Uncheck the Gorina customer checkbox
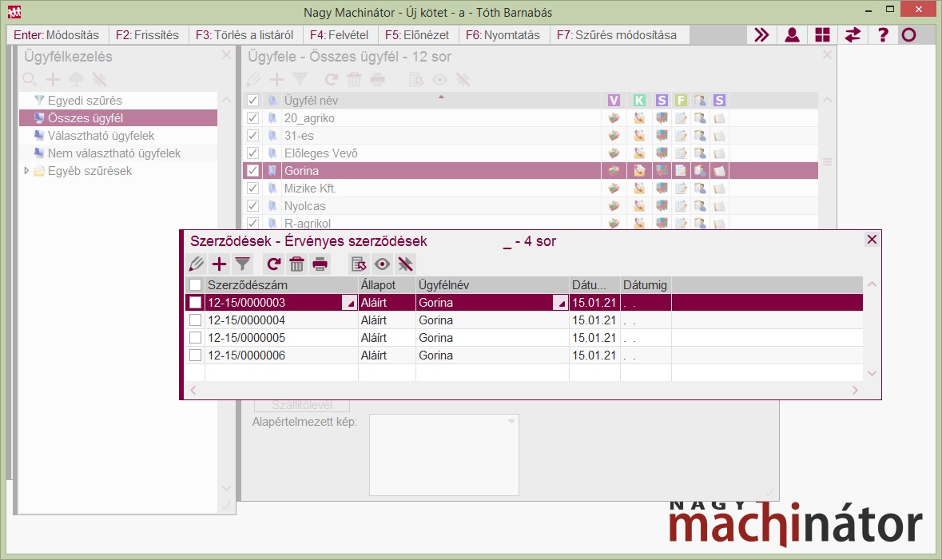 [x=253, y=171]
